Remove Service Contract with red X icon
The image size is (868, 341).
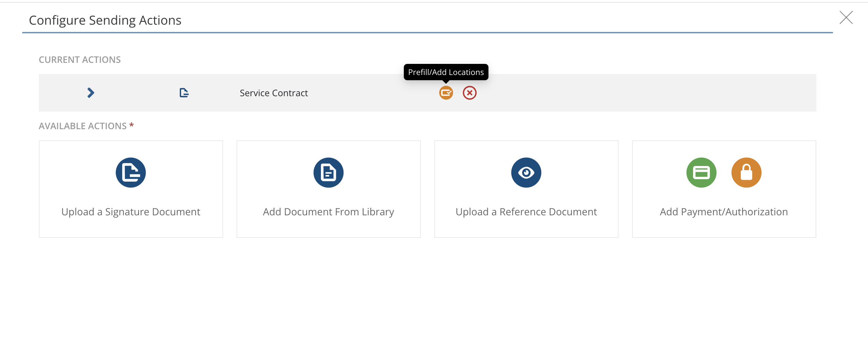pyautogui.click(x=469, y=93)
